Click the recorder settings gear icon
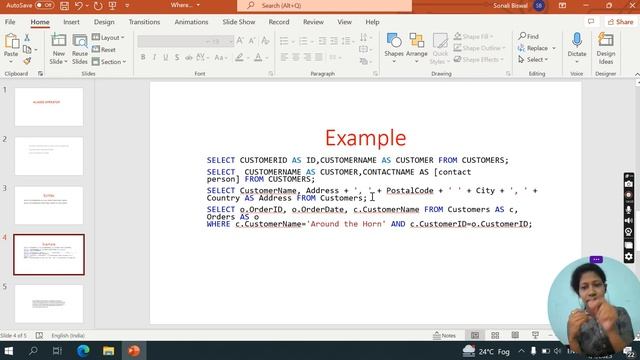The image size is (640, 360). point(629,256)
